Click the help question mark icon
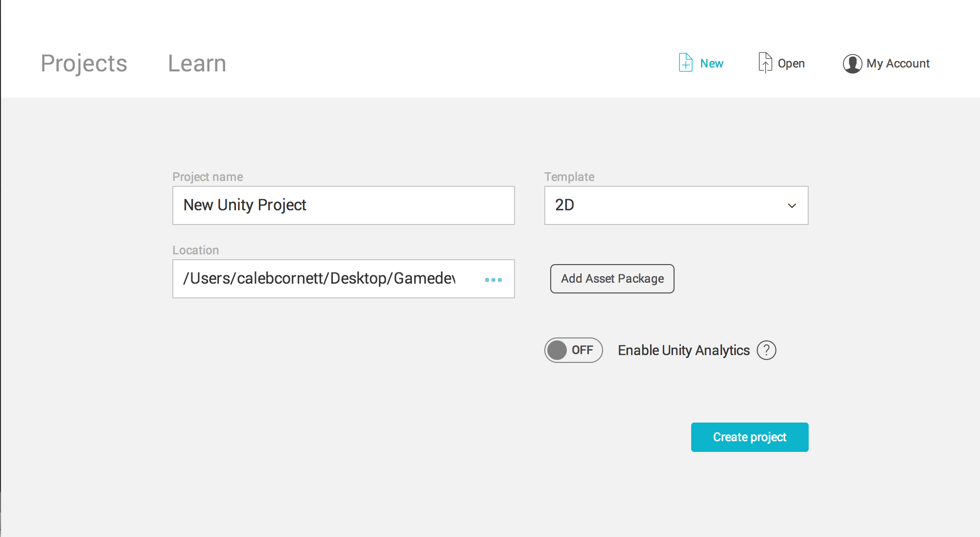The width and height of the screenshot is (980, 537). point(766,350)
